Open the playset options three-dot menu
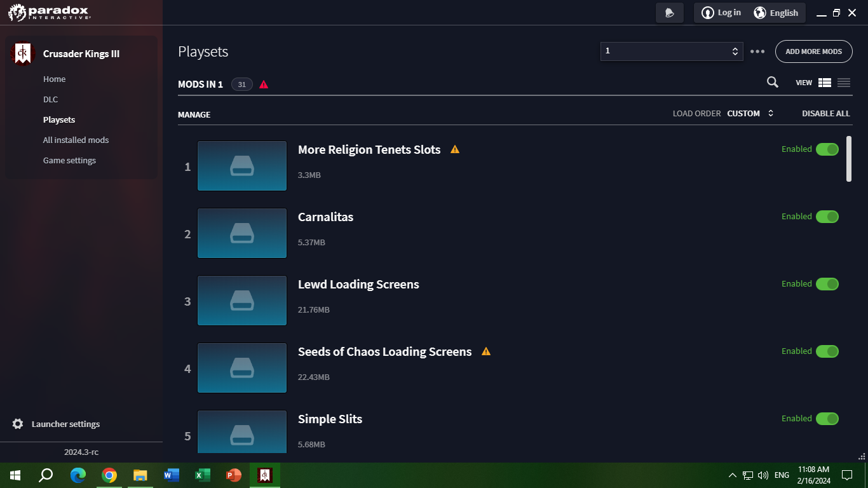This screenshot has width=868, height=488. pos(757,51)
